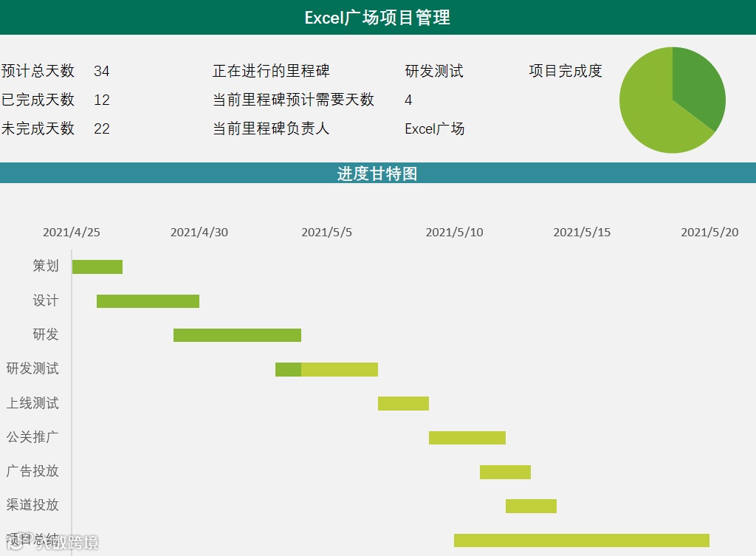Click the 2021/5/5 axis date

pyautogui.click(x=326, y=233)
